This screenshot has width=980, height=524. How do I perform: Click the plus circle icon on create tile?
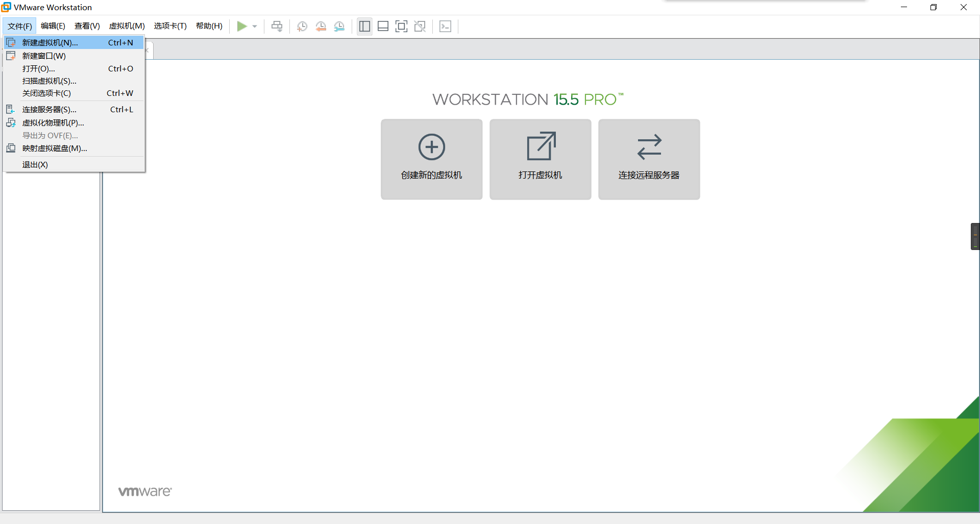(432, 147)
